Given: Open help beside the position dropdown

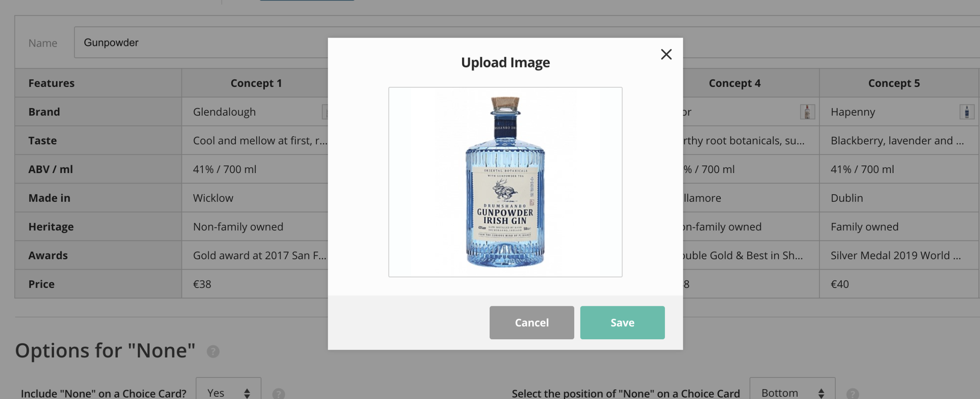Looking at the screenshot, I should (x=853, y=393).
